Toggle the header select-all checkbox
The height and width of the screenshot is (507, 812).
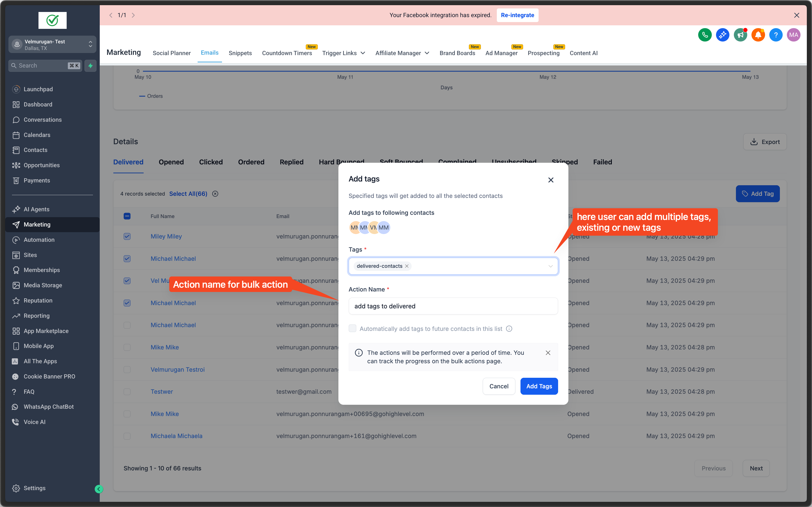pyautogui.click(x=127, y=216)
